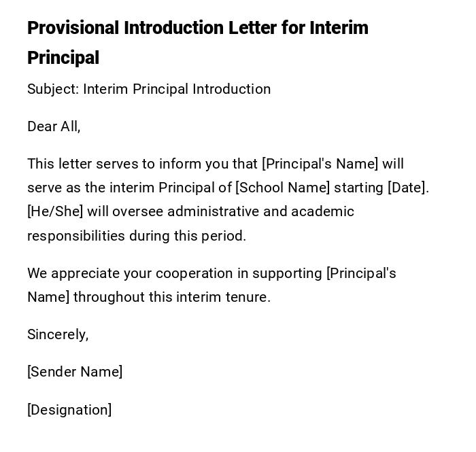Image resolution: width=476 pixels, height=452 pixels.
Task: Click the "[He/She]" placeholder
Action: (55, 211)
